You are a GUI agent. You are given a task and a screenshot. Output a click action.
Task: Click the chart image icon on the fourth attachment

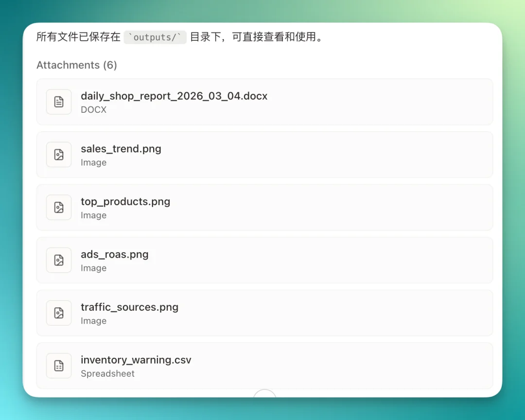click(x=58, y=260)
